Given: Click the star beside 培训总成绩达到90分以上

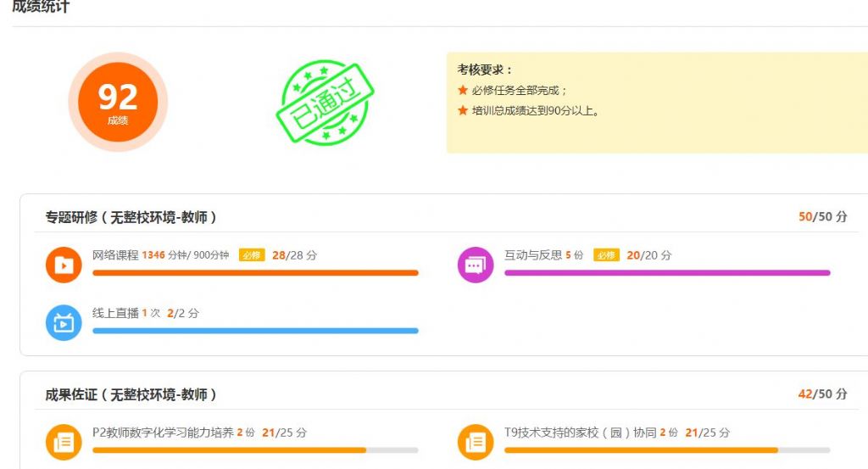Looking at the screenshot, I should 463,110.
